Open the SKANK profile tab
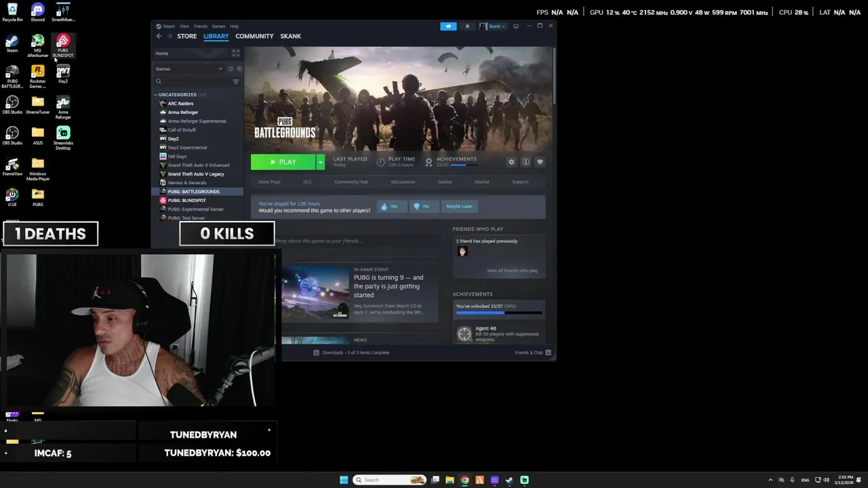The image size is (868, 488). (290, 36)
